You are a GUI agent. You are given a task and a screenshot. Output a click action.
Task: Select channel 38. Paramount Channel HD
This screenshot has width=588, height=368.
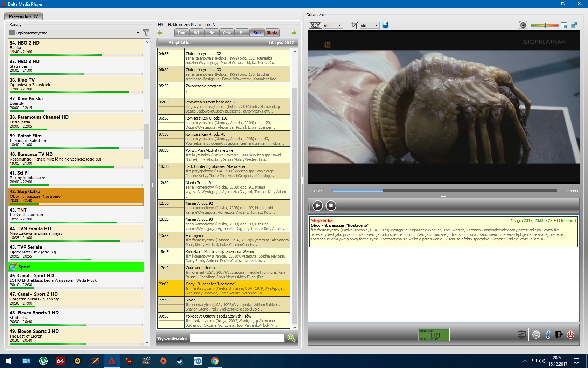tap(76, 122)
